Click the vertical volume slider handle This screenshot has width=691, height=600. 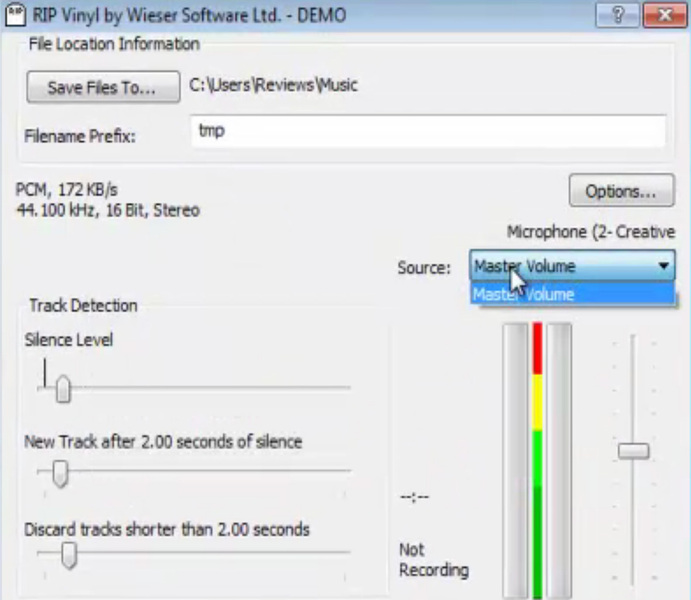[x=633, y=452]
